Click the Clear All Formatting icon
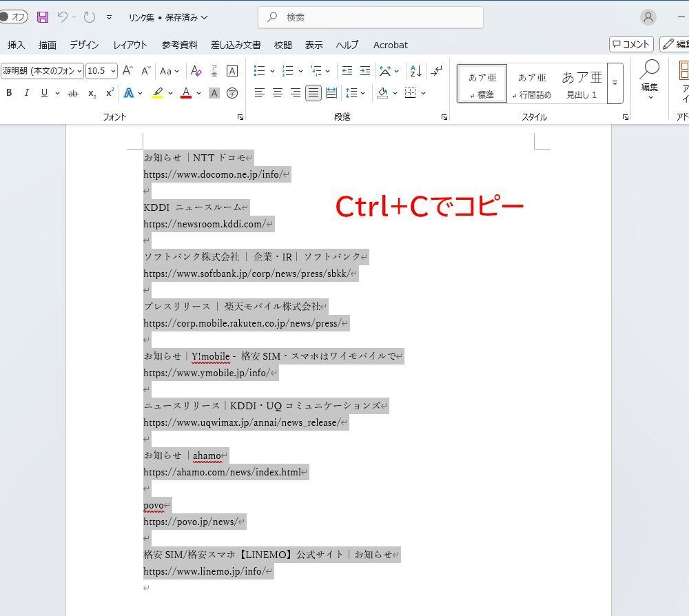 (x=196, y=71)
